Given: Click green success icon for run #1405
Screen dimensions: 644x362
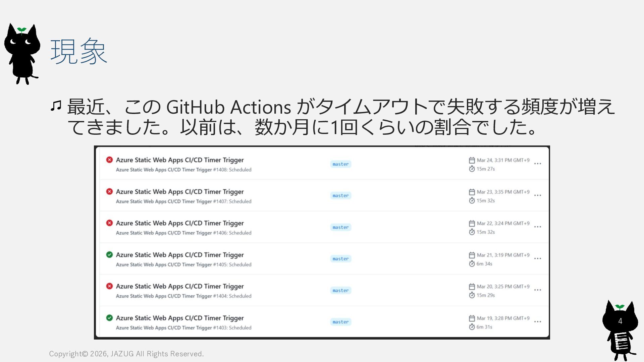Looking at the screenshot, I should tap(109, 255).
